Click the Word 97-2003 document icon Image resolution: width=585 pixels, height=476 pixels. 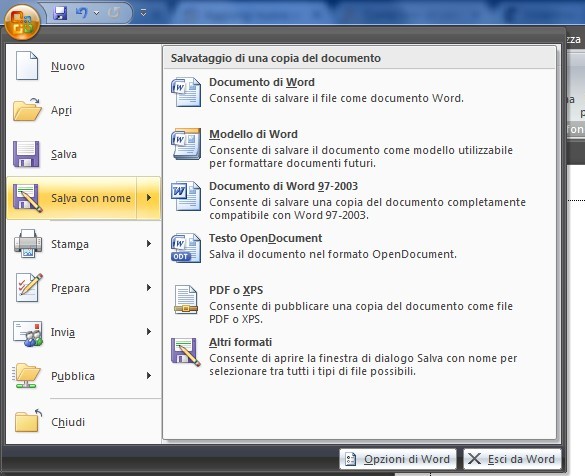tap(186, 196)
